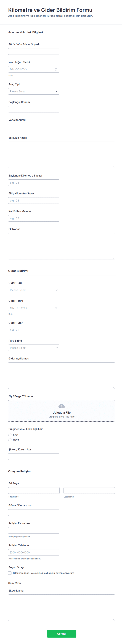Click the Gider Tutarı number field

click(34, 330)
